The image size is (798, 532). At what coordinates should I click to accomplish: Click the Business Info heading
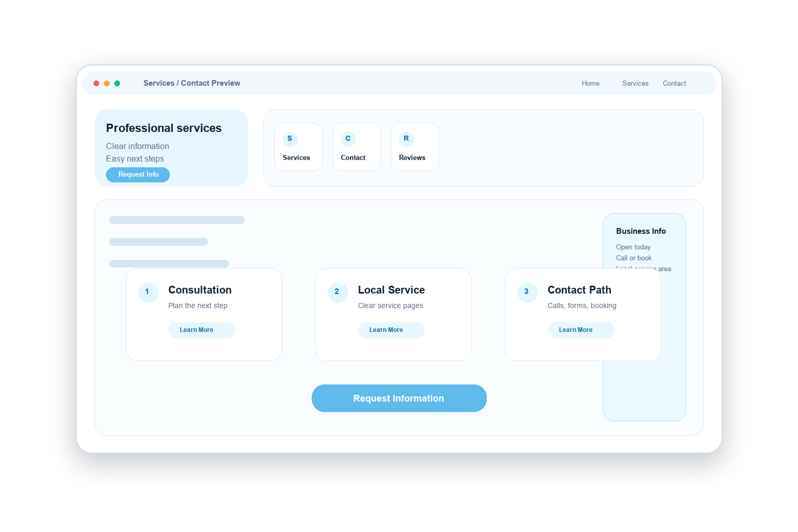(x=641, y=231)
